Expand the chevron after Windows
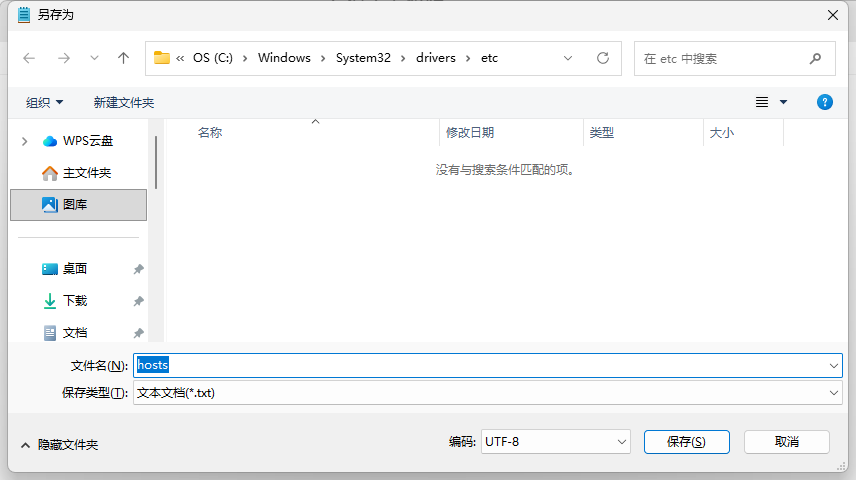 click(323, 58)
